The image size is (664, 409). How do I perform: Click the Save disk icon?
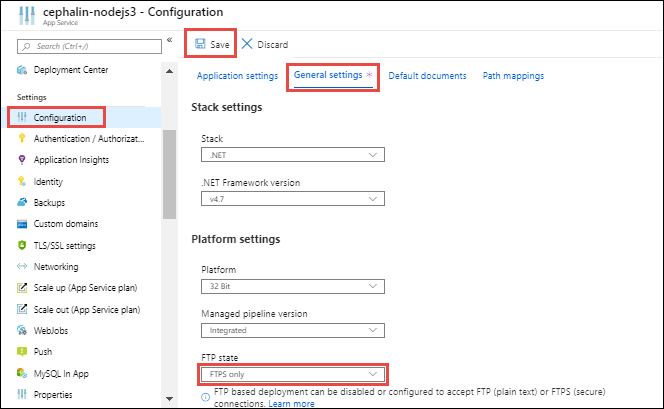tap(200, 44)
